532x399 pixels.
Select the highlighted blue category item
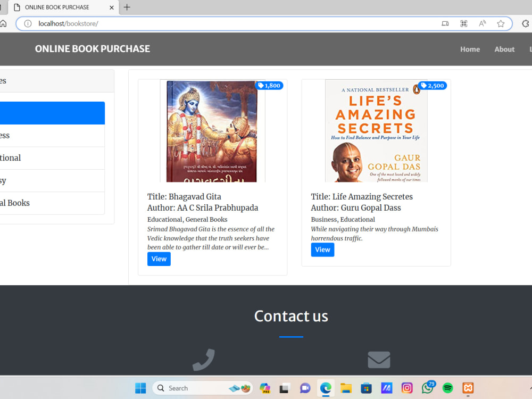[x=52, y=113]
